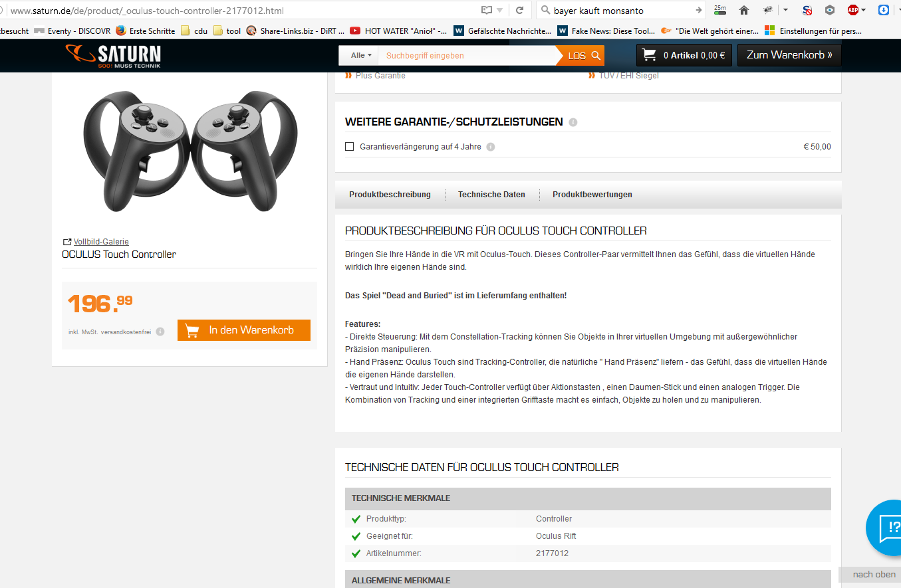Click the 25m timer extension icon
Screen dimensions: 901x588
tap(720, 9)
